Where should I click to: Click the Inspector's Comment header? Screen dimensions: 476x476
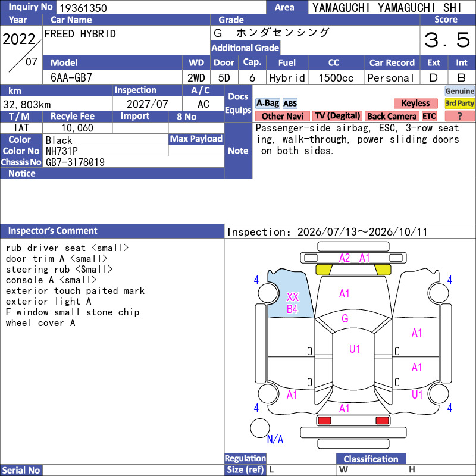coord(112,231)
